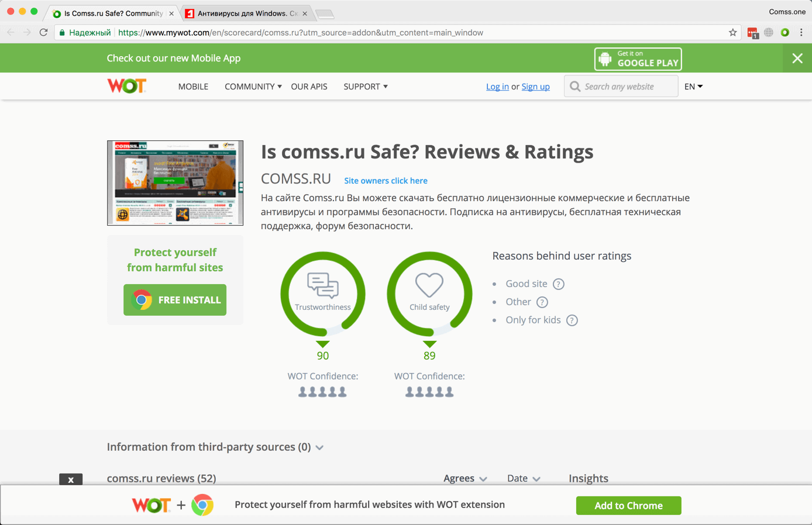The width and height of the screenshot is (812, 525).
Task: Open the MOBILE nav item
Action: click(x=193, y=87)
